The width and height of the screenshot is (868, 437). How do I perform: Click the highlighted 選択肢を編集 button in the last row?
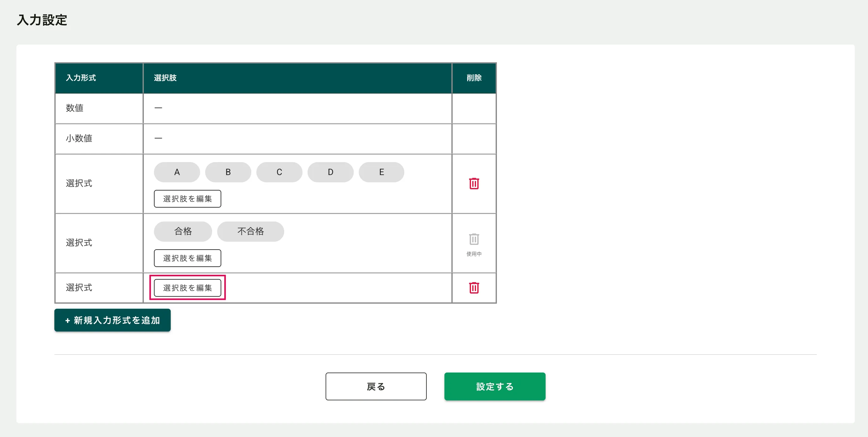click(x=187, y=288)
